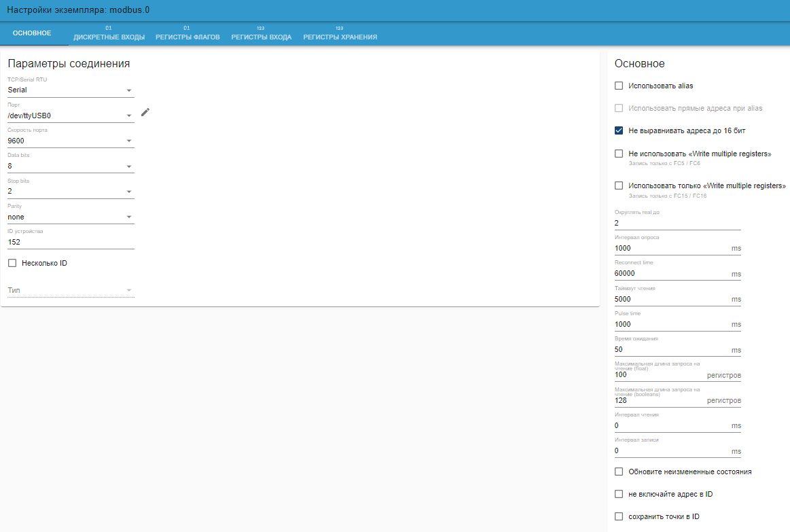Switch to the Регистры хранения tab
Viewport: 790px width, 532px height.
(340, 34)
